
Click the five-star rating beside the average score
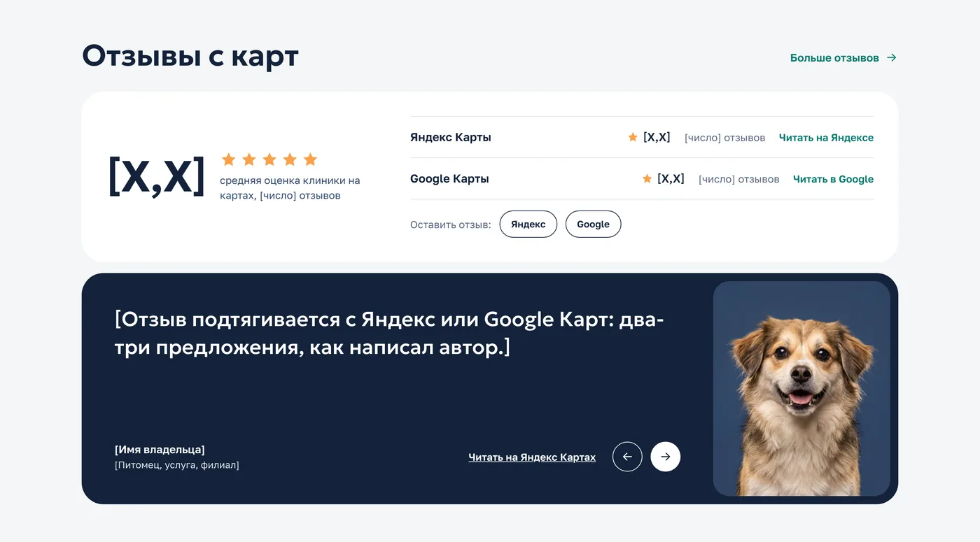pos(269,159)
